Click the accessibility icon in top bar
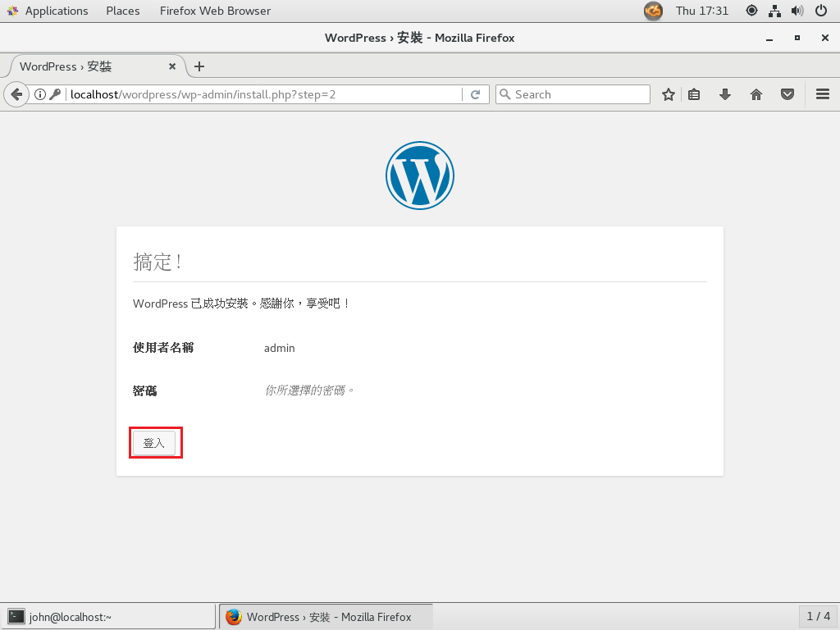This screenshot has width=840, height=630. click(751, 11)
